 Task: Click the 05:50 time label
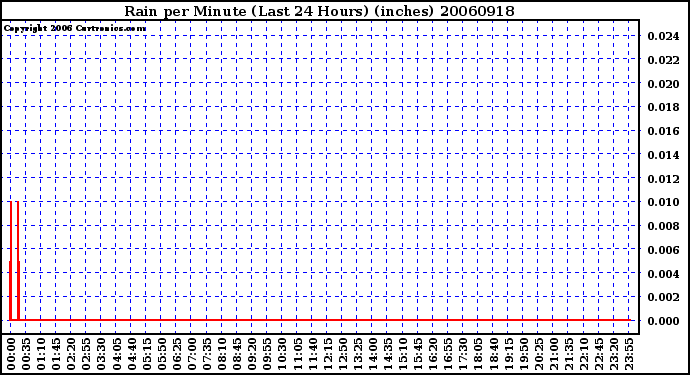(x=161, y=354)
